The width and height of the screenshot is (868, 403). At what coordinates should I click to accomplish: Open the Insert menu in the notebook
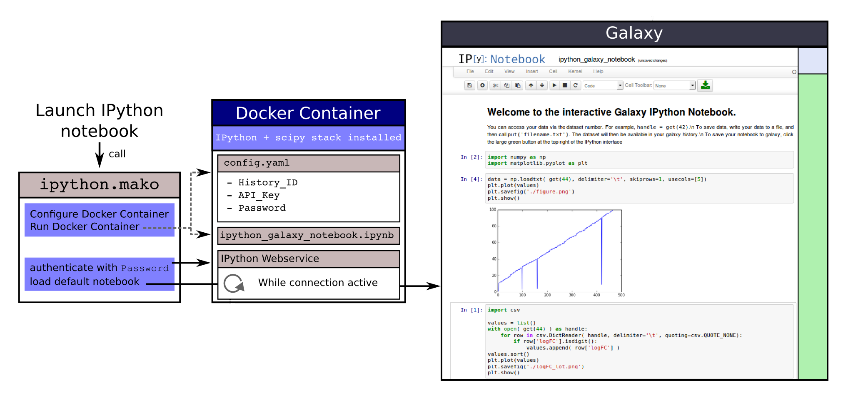[532, 72]
